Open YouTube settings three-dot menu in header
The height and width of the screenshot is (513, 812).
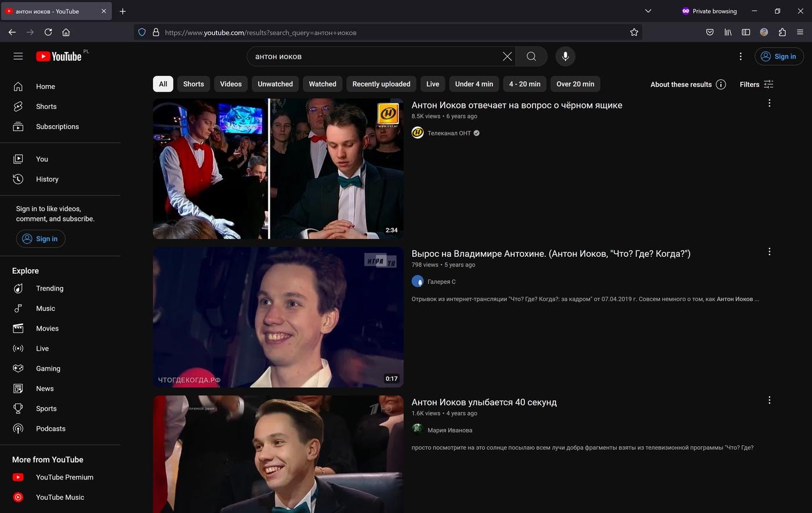pos(740,56)
